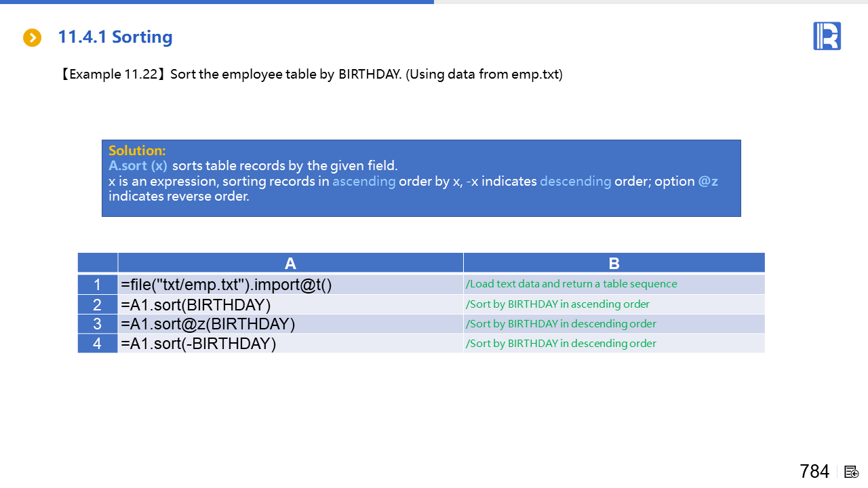Select row number 1 header
Viewport: 868px width, 488px height.
point(98,285)
